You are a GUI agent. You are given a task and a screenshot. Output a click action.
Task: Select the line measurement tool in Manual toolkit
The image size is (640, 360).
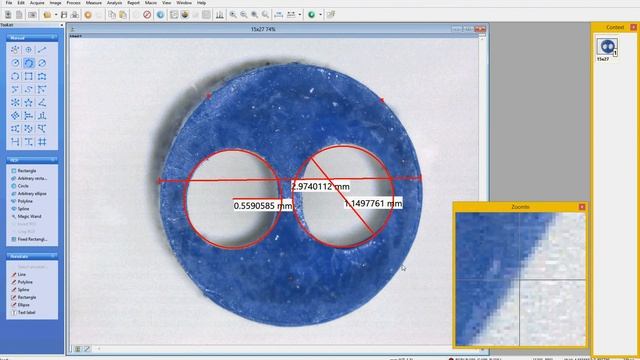42,50
